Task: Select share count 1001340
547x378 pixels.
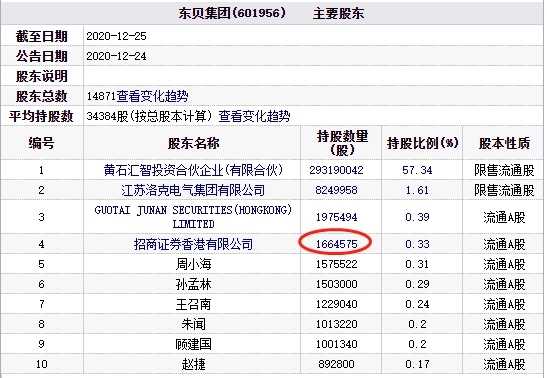Action: point(336,344)
